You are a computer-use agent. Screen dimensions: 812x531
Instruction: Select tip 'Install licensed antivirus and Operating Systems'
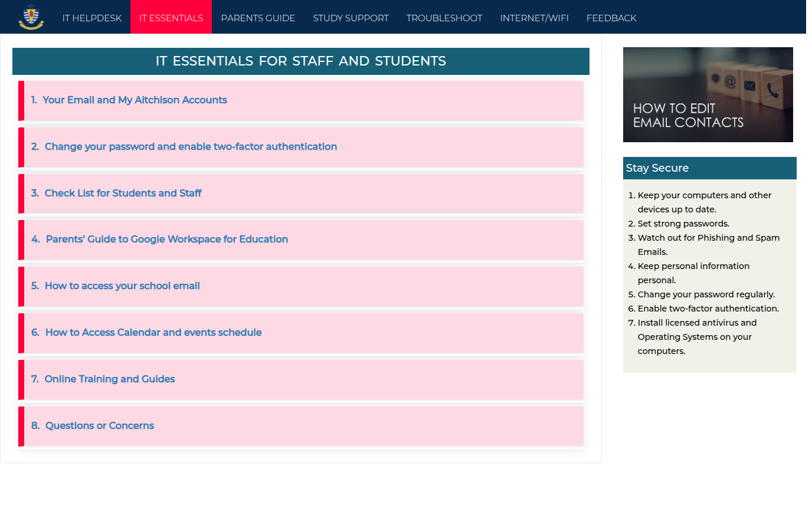click(697, 337)
